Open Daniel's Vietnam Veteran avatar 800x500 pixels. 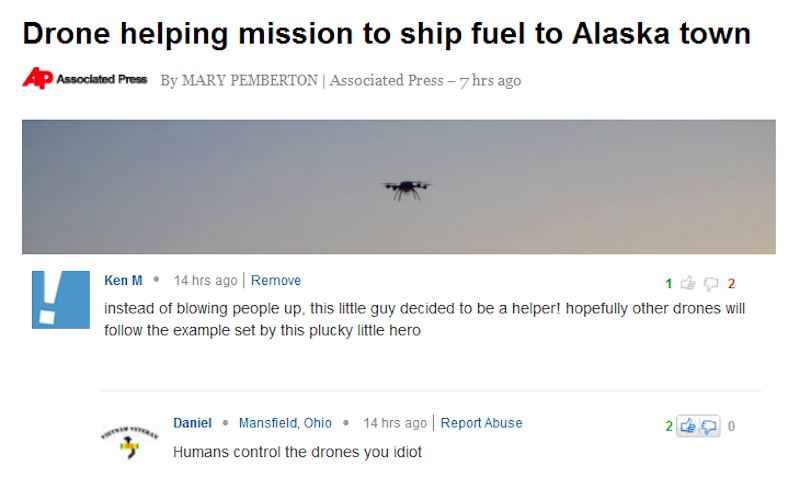pos(129,440)
